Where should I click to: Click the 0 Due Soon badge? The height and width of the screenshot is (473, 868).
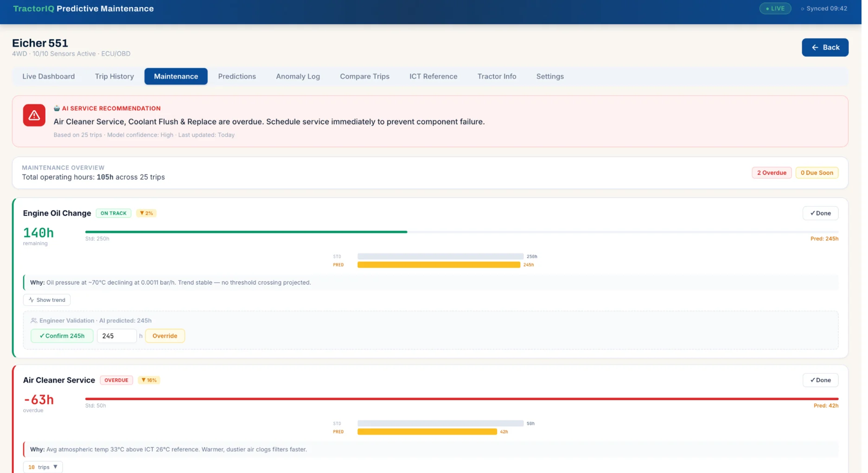point(817,173)
